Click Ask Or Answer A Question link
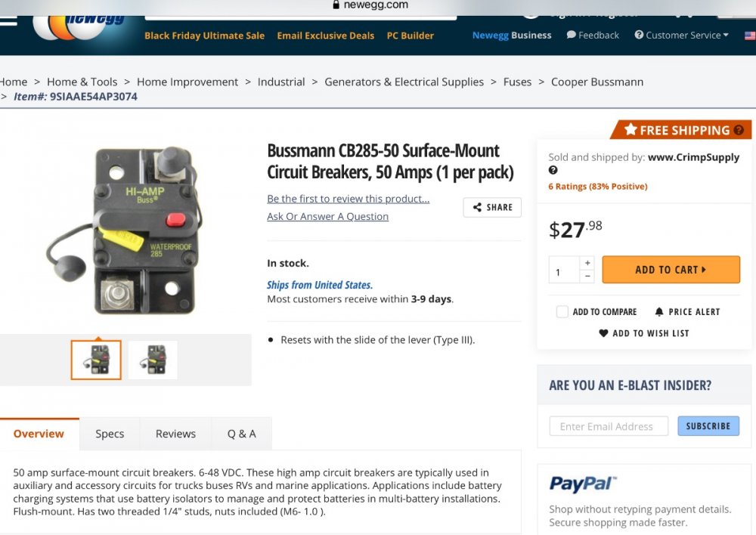 pos(327,217)
